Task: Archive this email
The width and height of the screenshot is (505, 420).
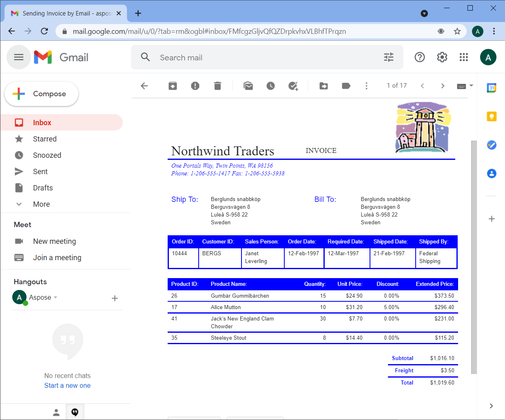Action: coord(173,86)
